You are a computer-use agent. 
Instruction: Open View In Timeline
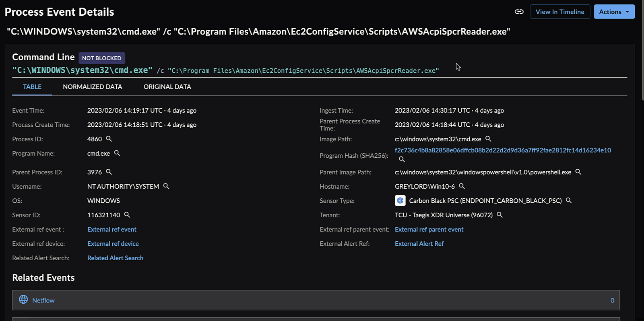tap(560, 12)
